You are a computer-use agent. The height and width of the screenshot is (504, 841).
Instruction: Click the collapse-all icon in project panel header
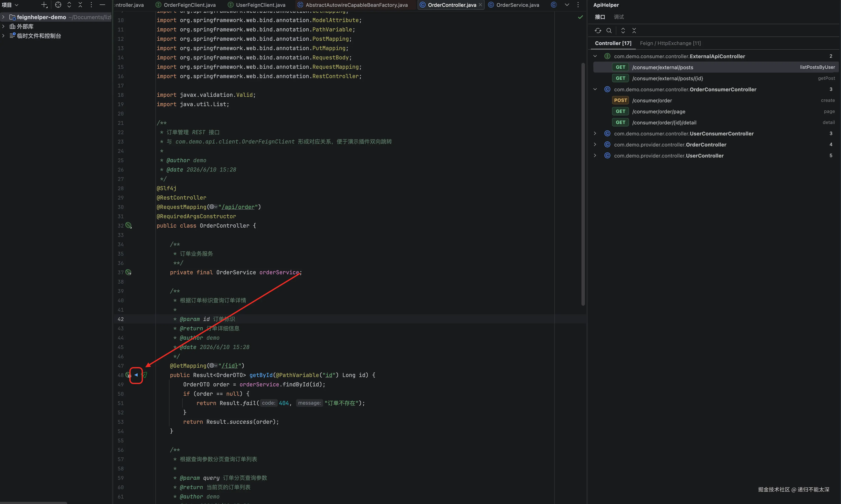point(80,5)
